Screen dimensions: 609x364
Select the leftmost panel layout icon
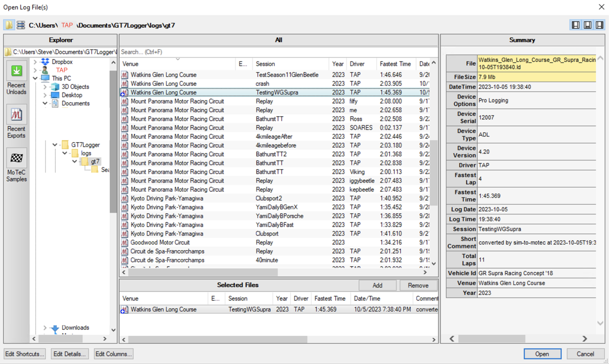point(576,25)
